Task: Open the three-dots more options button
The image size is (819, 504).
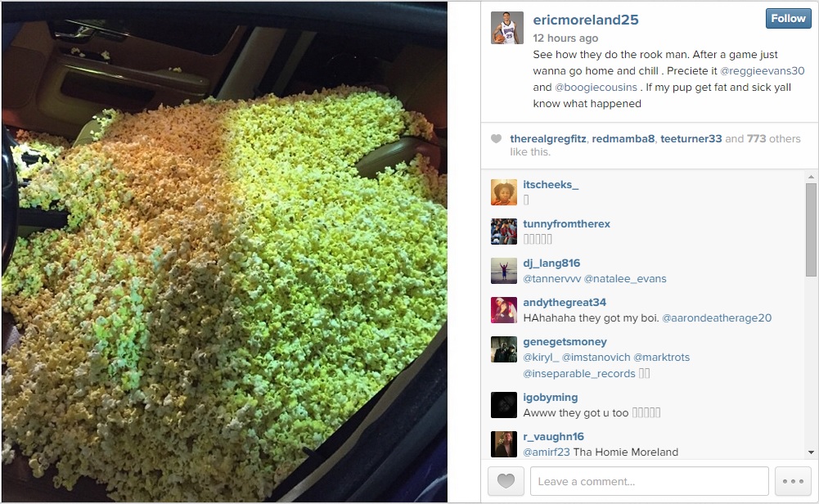Action: point(793,481)
